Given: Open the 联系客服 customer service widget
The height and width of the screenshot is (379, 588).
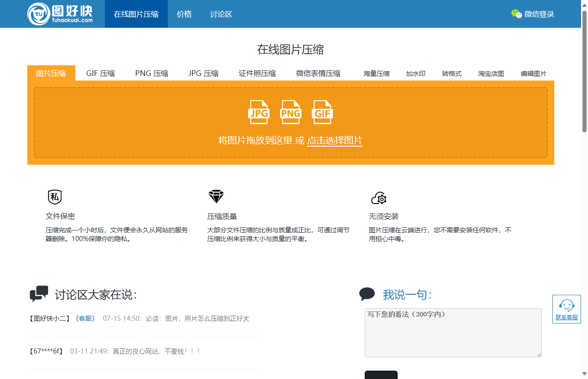Looking at the screenshot, I should pos(566,309).
